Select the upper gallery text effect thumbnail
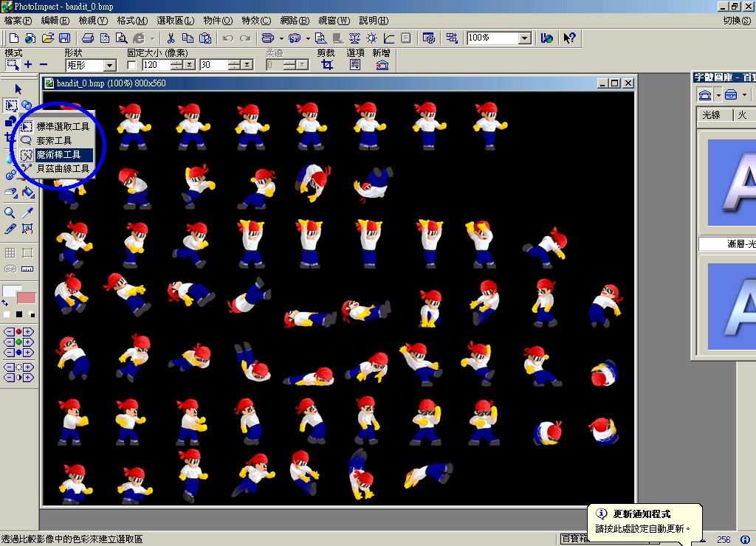This screenshot has height=546, width=756. point(732,182)
